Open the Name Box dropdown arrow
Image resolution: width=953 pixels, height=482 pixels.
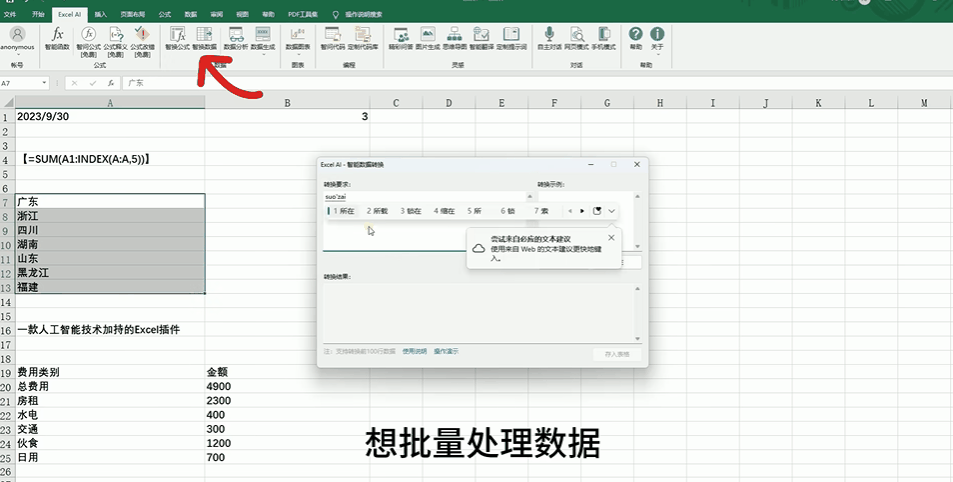click(x=45, y=83)
